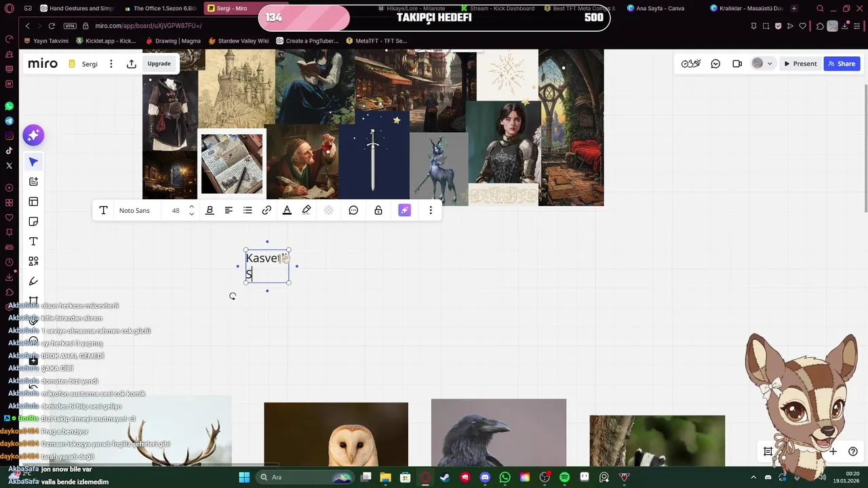Open the font size 48 field
This screenshot has height=488, width=868.
coord(176,211)
